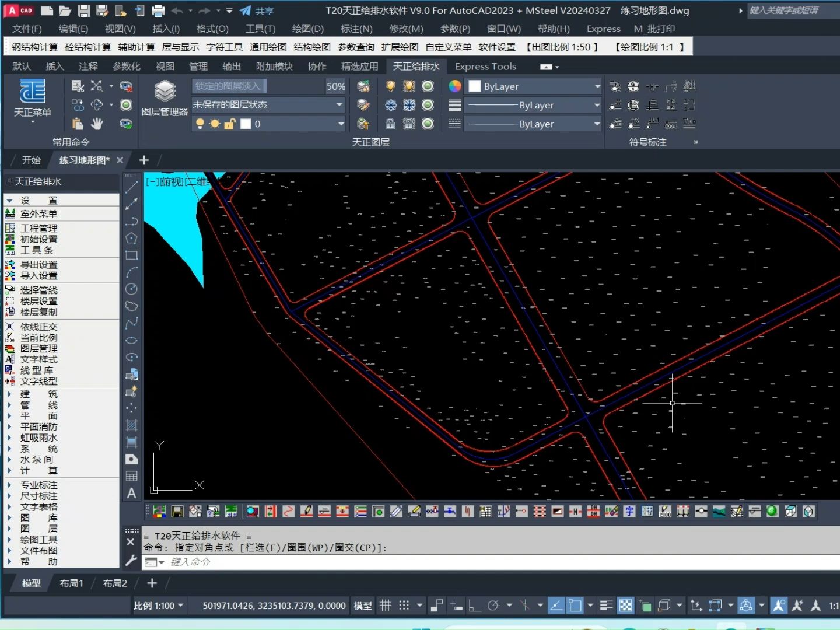Open the 天正菜单 ribbon button
The width and height of the screenshot is (840, 630).
tap(33, 99)
